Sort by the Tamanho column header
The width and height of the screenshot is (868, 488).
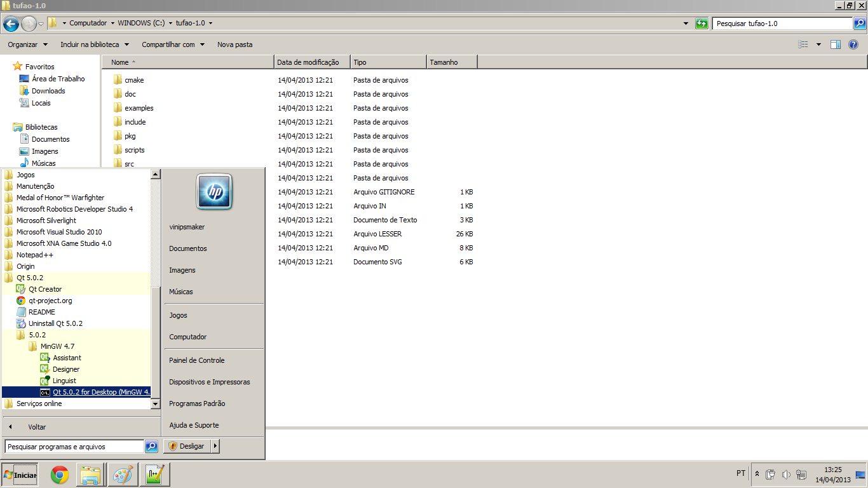pos(452,62)
